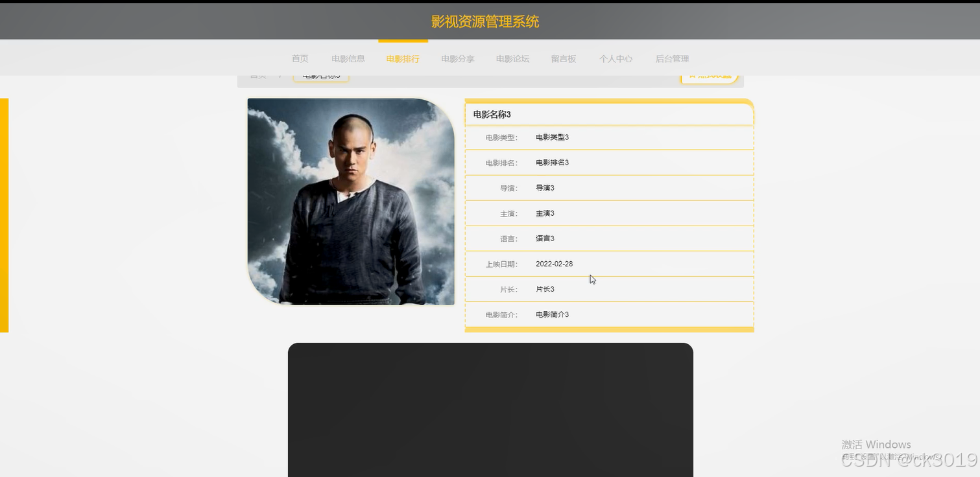The width and height of the screenshot is (980, 477).
Task: Open 后台管理 from the navigation
Action: (x=672, y=58)
